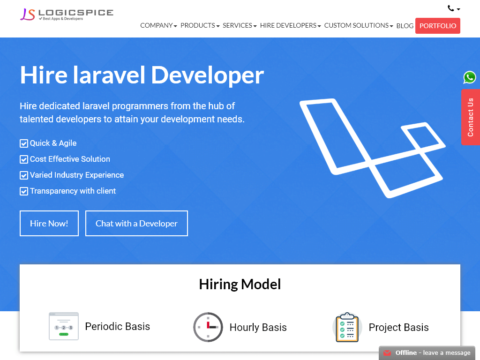Image resolution: width=480 pixels, height=360 pixels.
Task: Open the Offline leave a message bar
Action: (x=427, y=353)
